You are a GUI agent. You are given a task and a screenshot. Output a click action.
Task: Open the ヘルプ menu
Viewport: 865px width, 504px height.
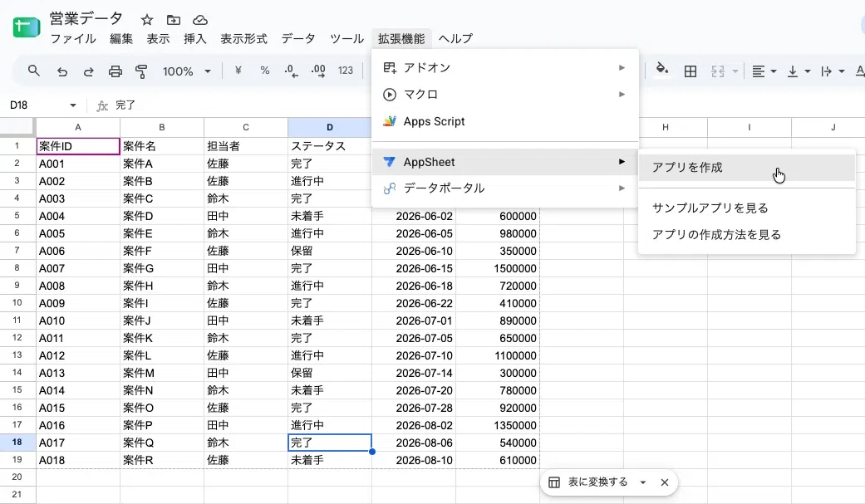(x=455, y=38)
